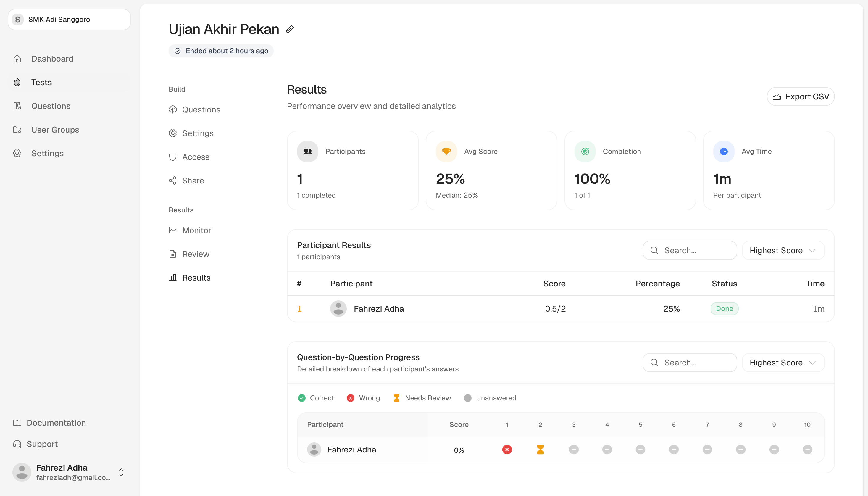
Task: Click the Share icon under Build
Action: click(x=173, y=181)
